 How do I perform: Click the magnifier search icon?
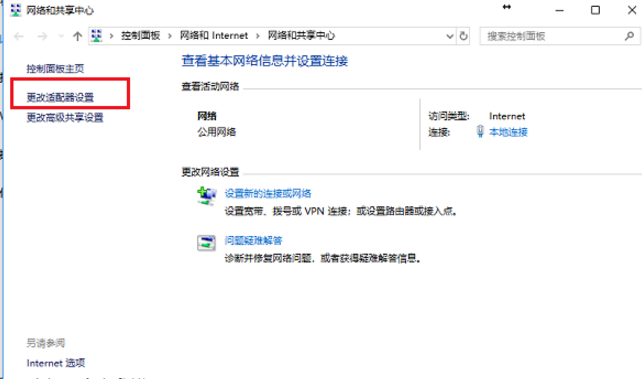pyautogui.click(x=629, y=36)
